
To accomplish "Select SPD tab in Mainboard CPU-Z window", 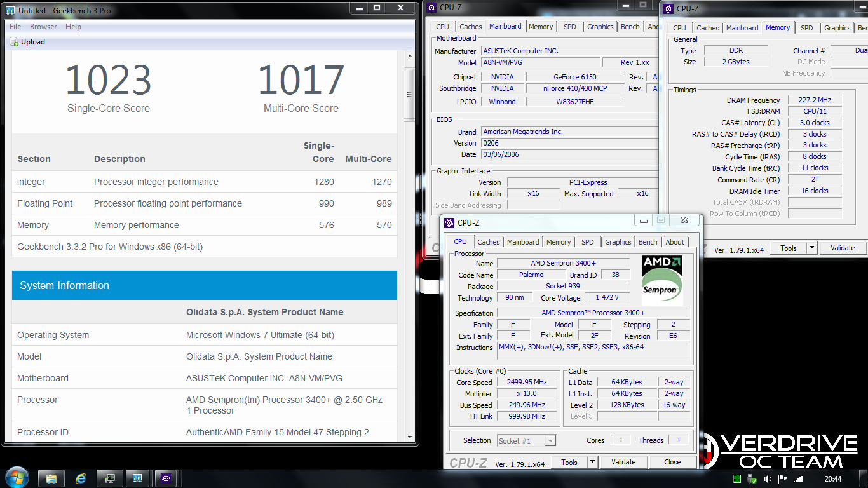I will click(x=570, y=27).
